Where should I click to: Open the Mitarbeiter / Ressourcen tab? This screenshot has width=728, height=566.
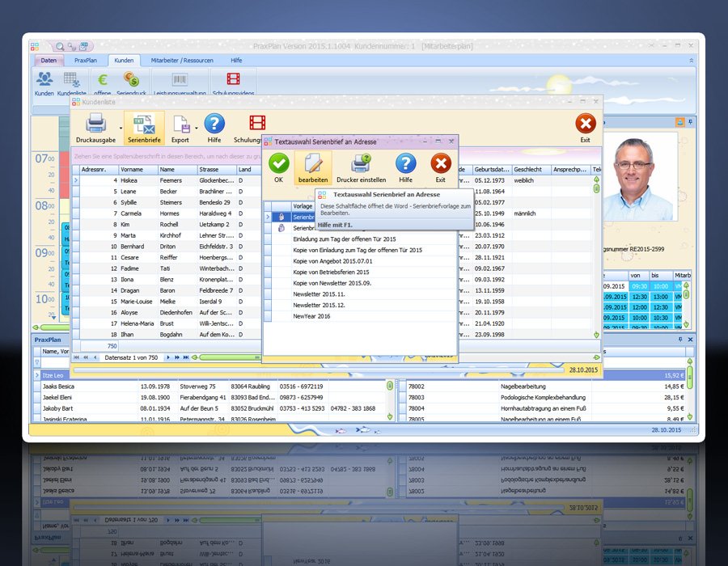(182, 61)
